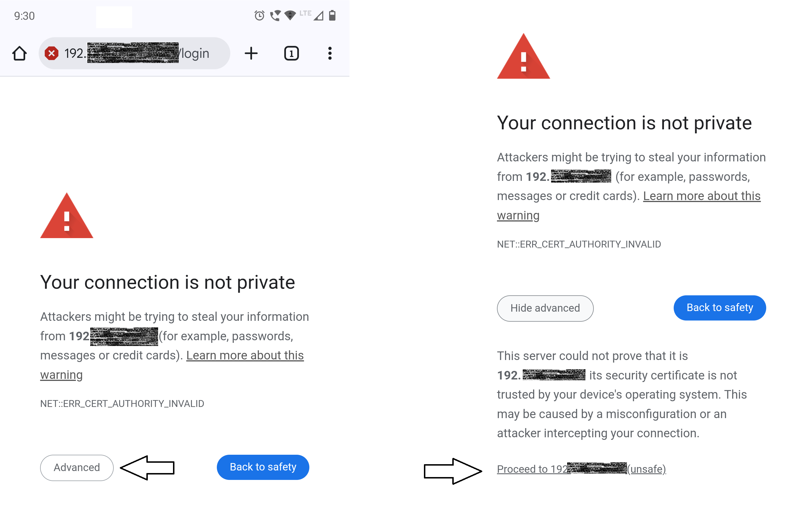Open Learn more about this warning link
This screenshot has width=796, height=532.
click(x=245, y=355)
